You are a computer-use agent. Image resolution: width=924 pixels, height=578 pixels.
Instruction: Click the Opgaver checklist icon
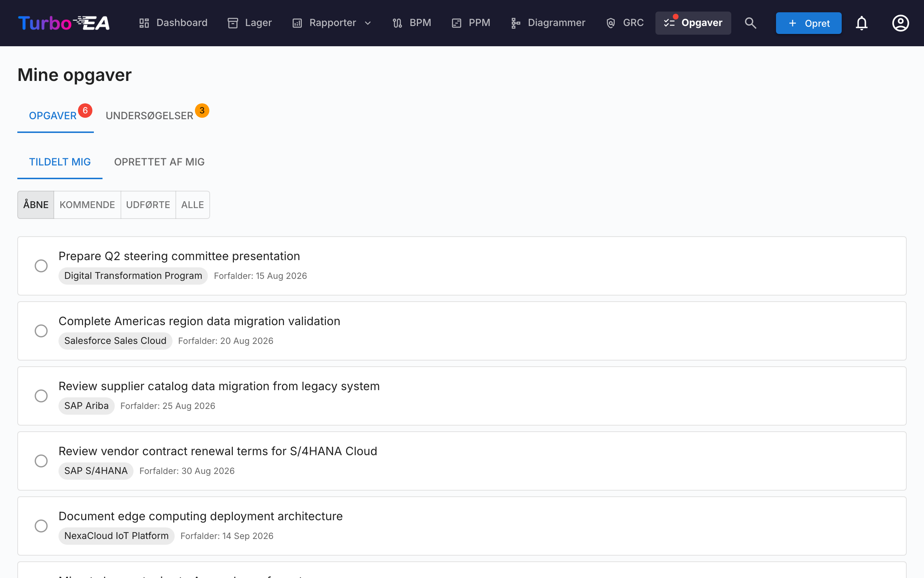669,23
